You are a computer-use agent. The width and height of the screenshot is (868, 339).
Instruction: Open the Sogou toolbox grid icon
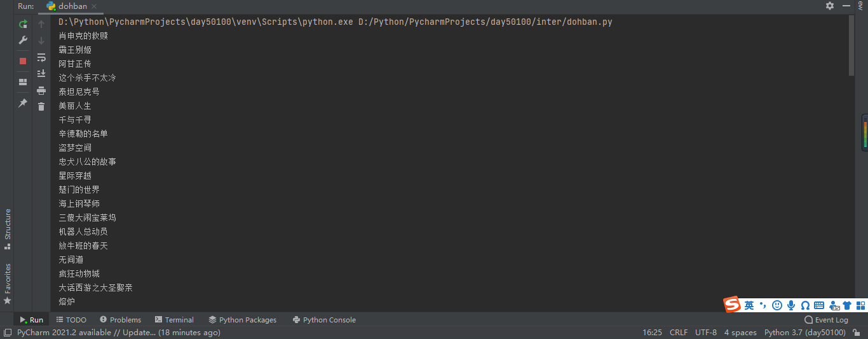tap(860, 305)
